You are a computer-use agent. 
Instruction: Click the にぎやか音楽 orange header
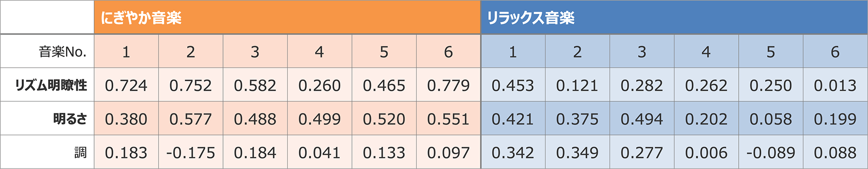coord(287,17)
